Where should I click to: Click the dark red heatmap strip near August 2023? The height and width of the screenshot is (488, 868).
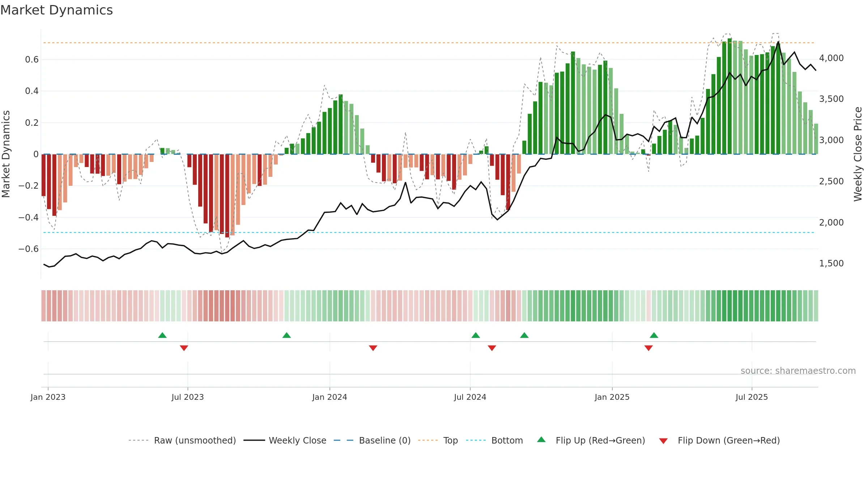click(227, 306)
